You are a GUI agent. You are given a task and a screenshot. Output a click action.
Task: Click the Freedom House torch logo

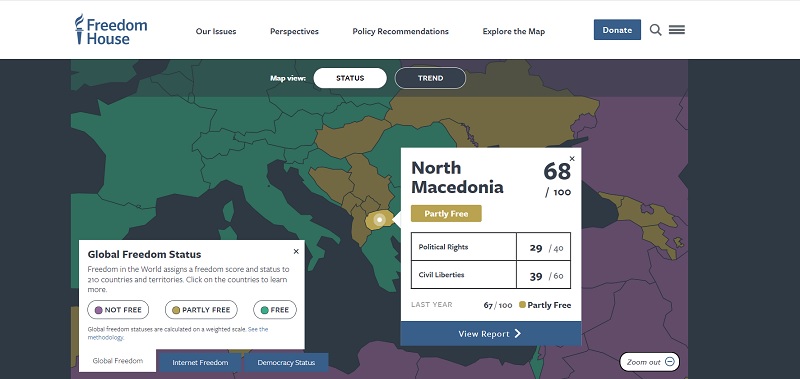[79, 29]
